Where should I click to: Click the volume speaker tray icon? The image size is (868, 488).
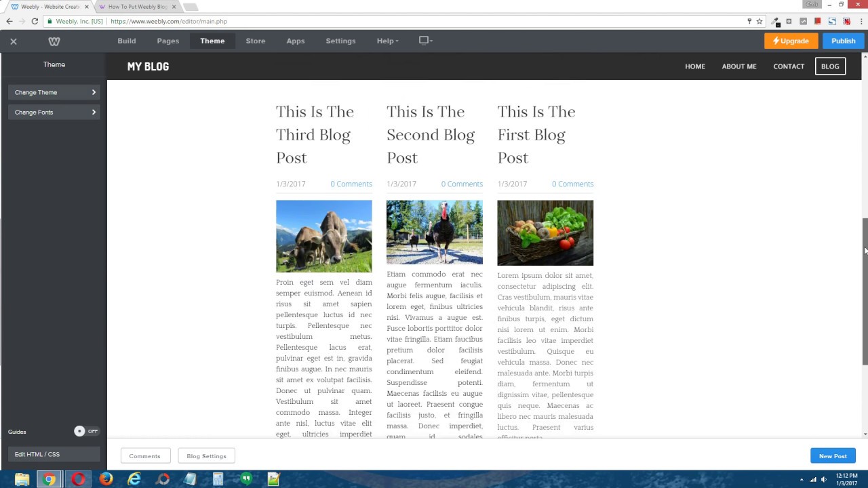[x=825, y=479]
